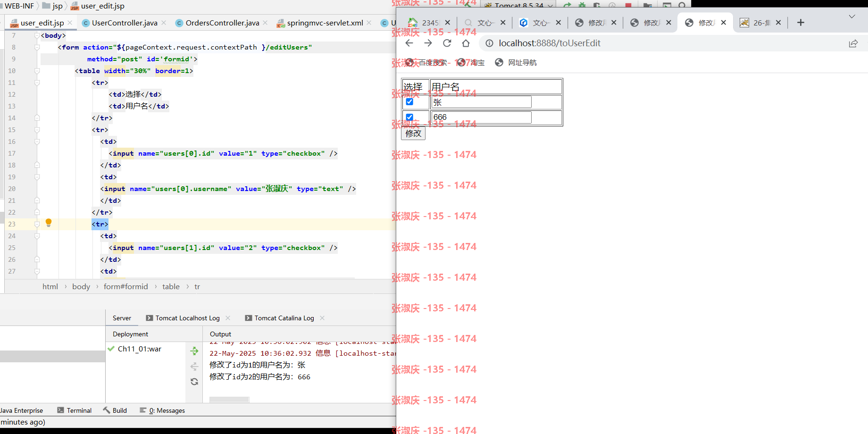Open the Java Enterprise tool window
This screenshot has height=434, width=868.
pos(21,410)
